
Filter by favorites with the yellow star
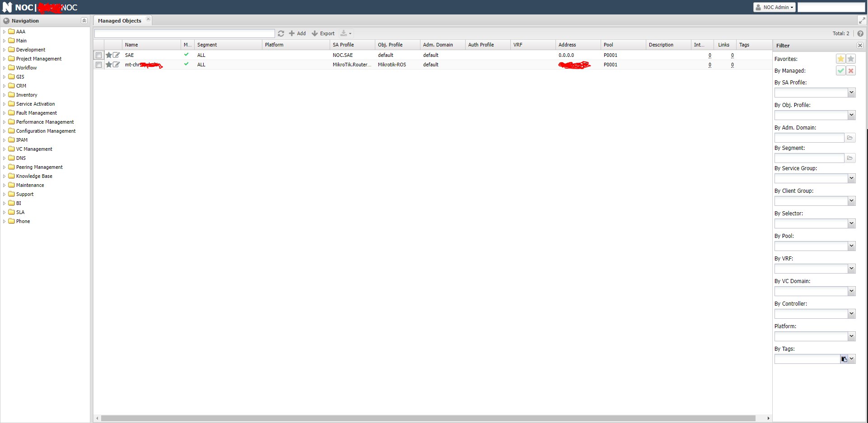click(x=840, y=59)
